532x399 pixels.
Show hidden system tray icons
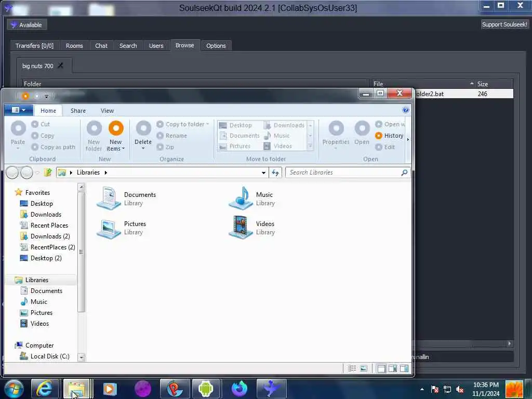(422, 389)
